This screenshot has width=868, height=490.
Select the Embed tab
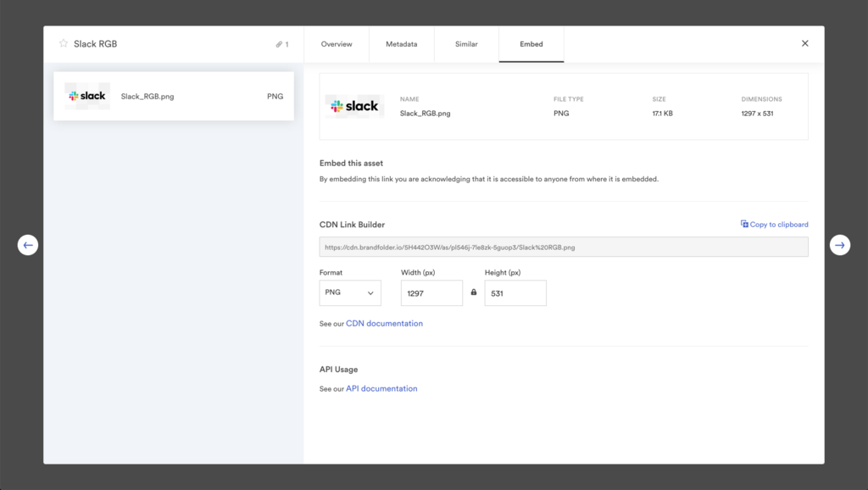(x=531, y=44)
